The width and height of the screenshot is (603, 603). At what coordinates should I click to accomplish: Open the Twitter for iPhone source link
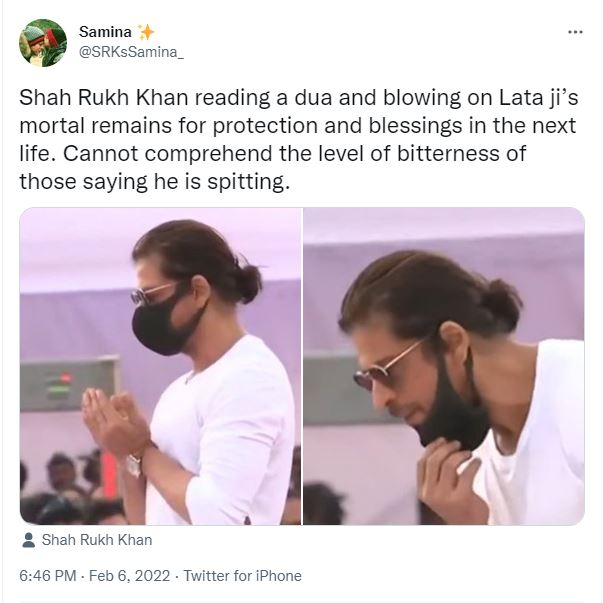tap(241, 576)
